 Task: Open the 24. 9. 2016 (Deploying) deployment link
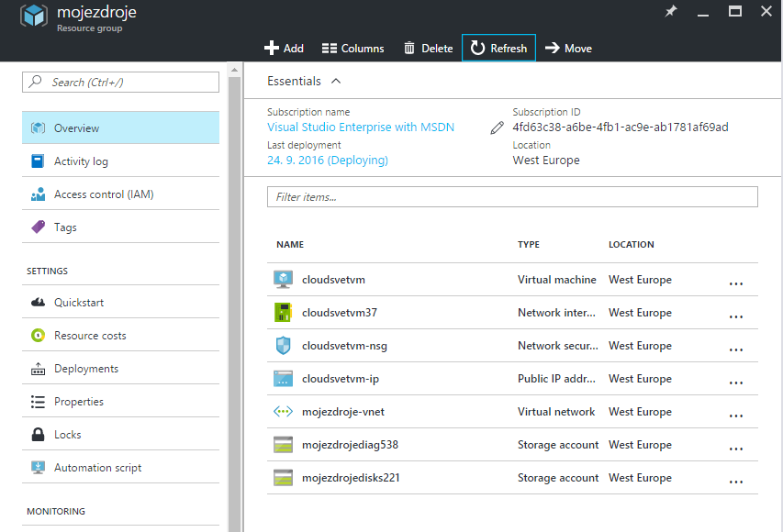point(328,161)
